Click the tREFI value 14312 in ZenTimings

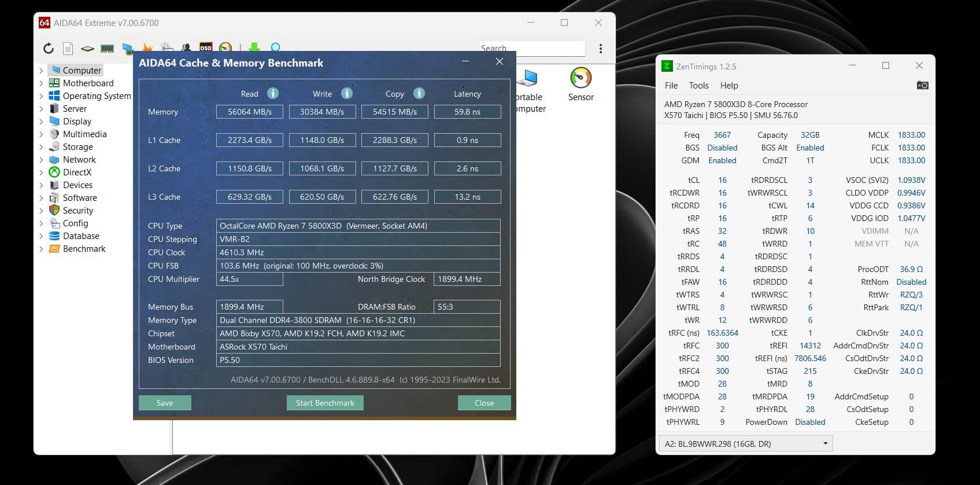point(810,346)
